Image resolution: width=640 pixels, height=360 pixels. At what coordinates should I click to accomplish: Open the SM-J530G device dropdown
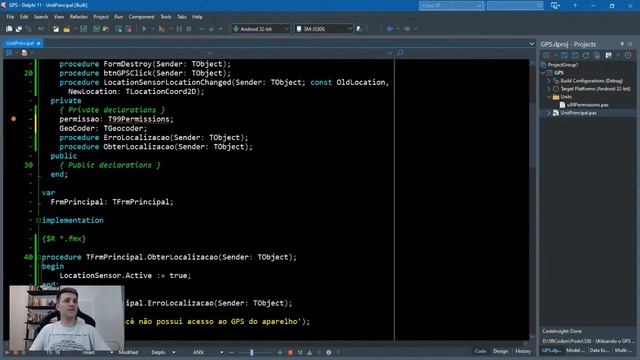point(324,29)
